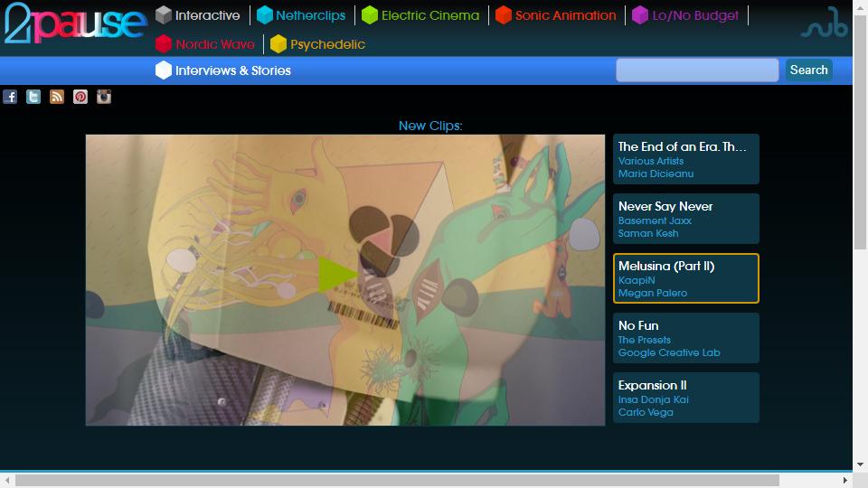Open director Megan Palero link
The image size is (868, 488).
click(x=652, y=293)
